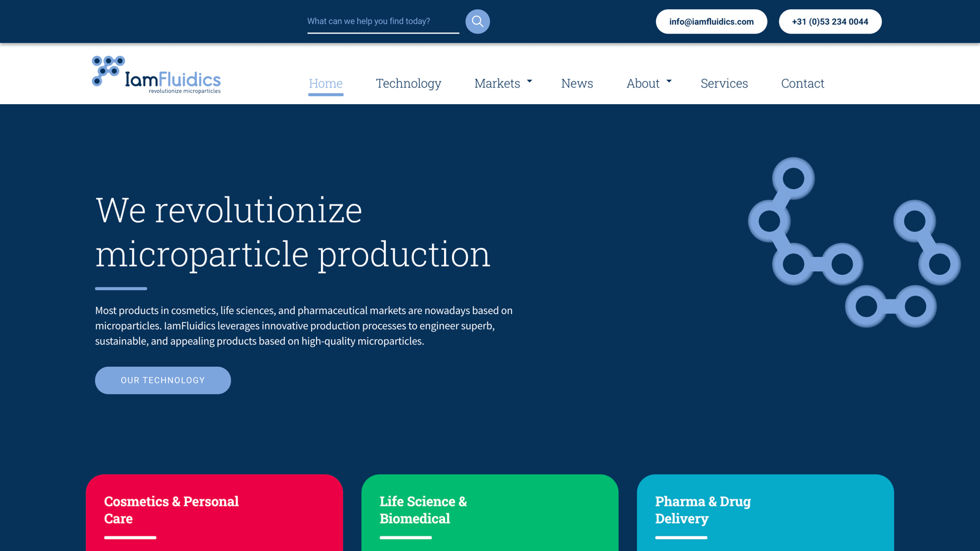This screenshot has width=980, height=551.
Task: Open the Cosmetics & Personal Care card
Action: pyautogui.click(x=214, y=514)
